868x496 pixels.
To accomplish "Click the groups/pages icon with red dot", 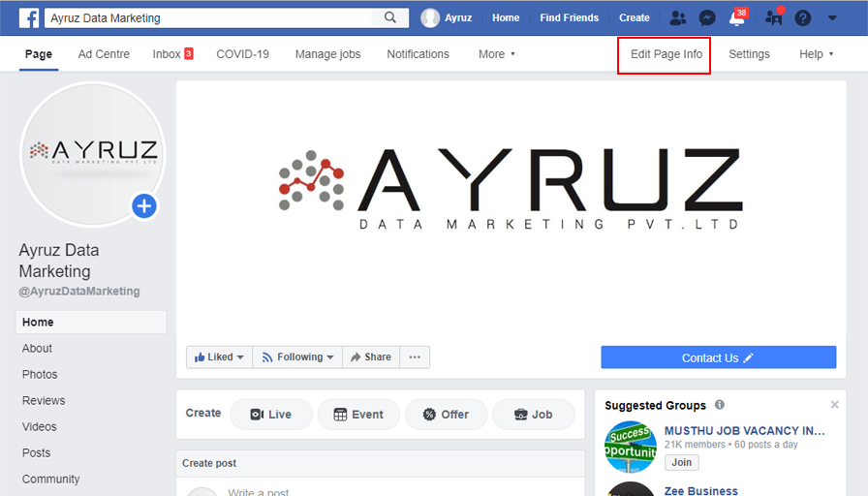I will (x=774, y=17).
